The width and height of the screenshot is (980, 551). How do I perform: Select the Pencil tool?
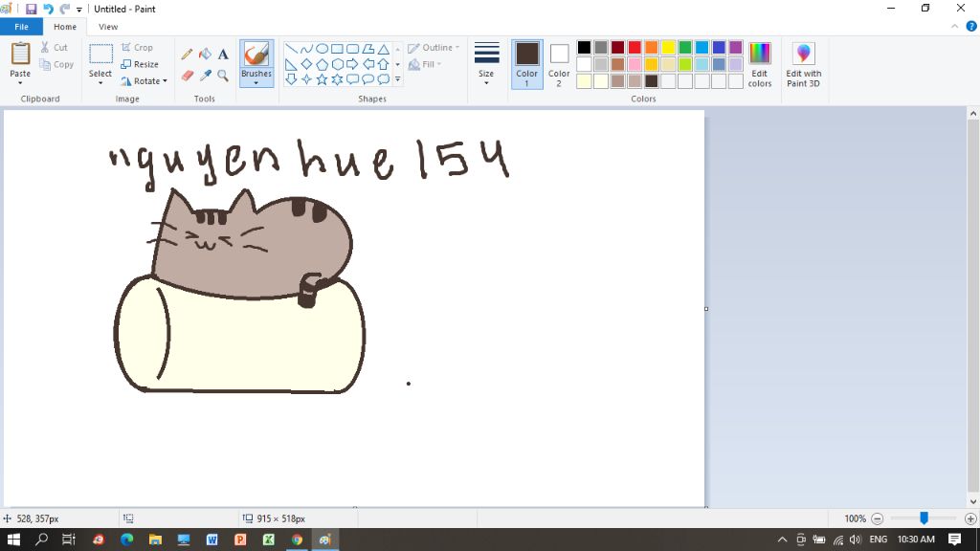point(187,55)
